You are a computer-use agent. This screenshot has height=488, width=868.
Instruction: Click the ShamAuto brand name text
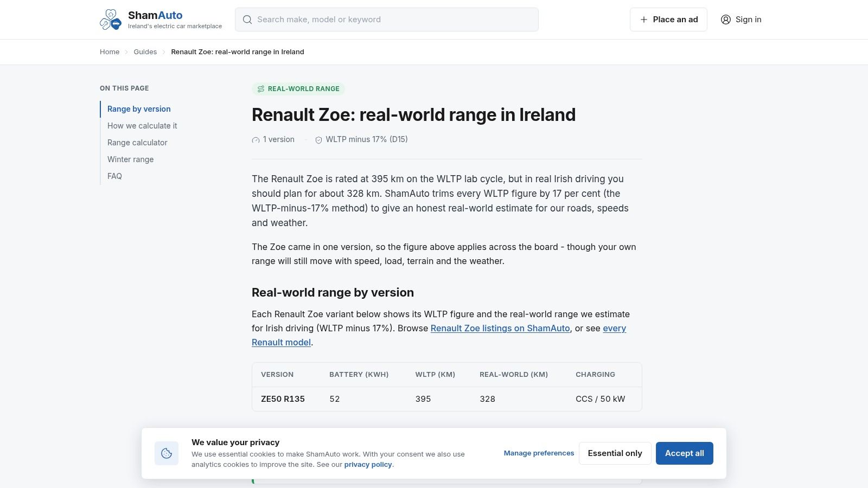click(155, 15)
